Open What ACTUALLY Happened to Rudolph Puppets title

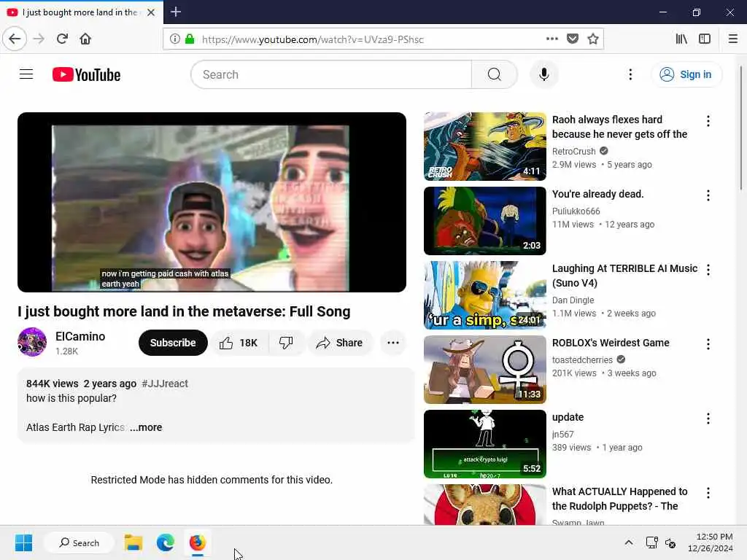click(x=620, y=499)
